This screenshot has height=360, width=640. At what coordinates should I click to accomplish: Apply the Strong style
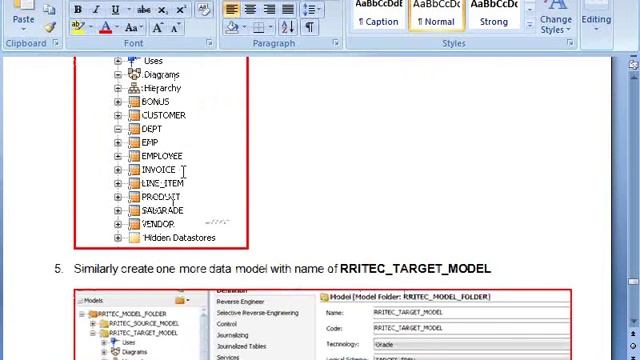tap(494, 14)
